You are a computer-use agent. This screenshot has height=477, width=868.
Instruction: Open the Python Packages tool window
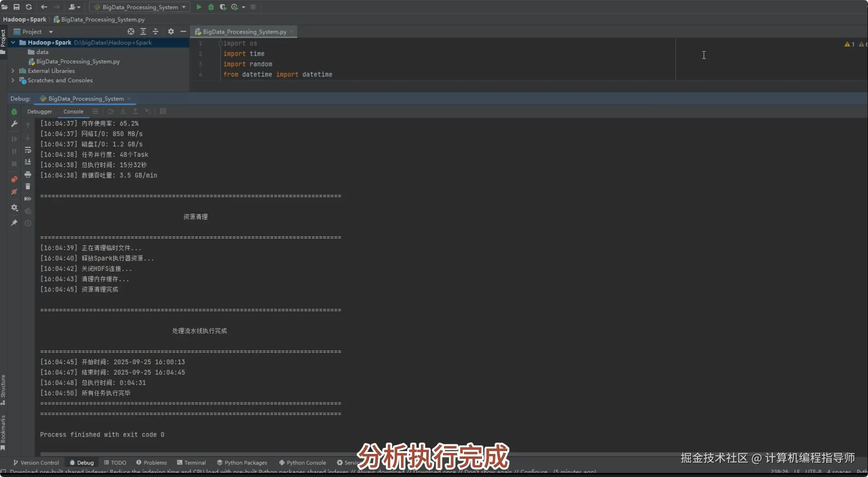[x=242, y=463]
